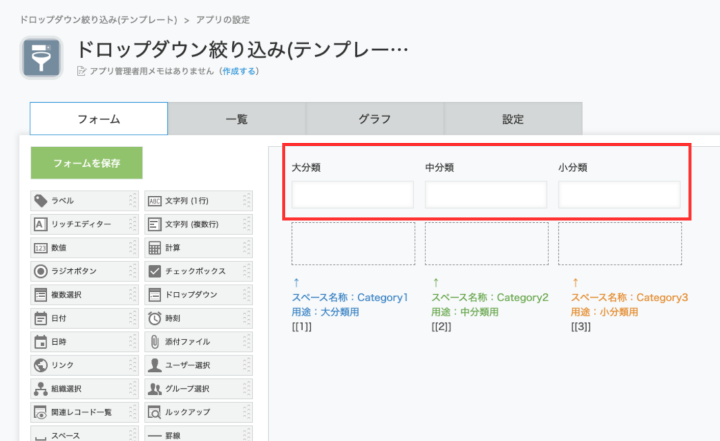Pick the Calculation field icon

155,248
